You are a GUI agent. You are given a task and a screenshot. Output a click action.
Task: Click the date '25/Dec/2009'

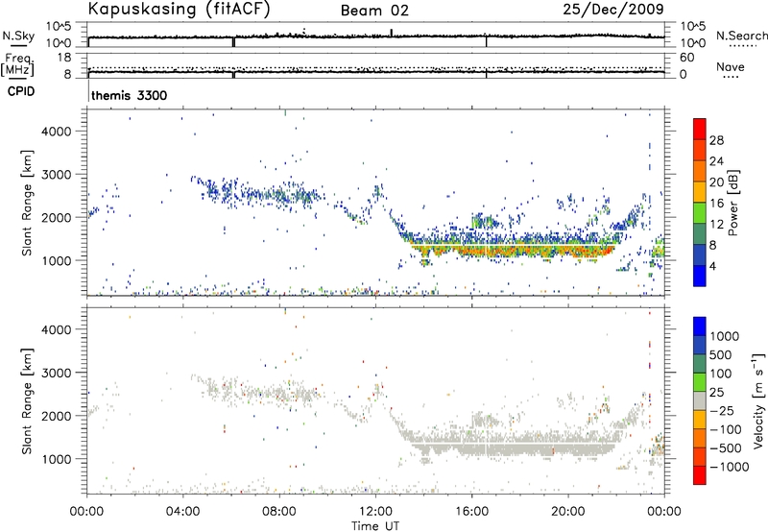click(x=613, y=9)
